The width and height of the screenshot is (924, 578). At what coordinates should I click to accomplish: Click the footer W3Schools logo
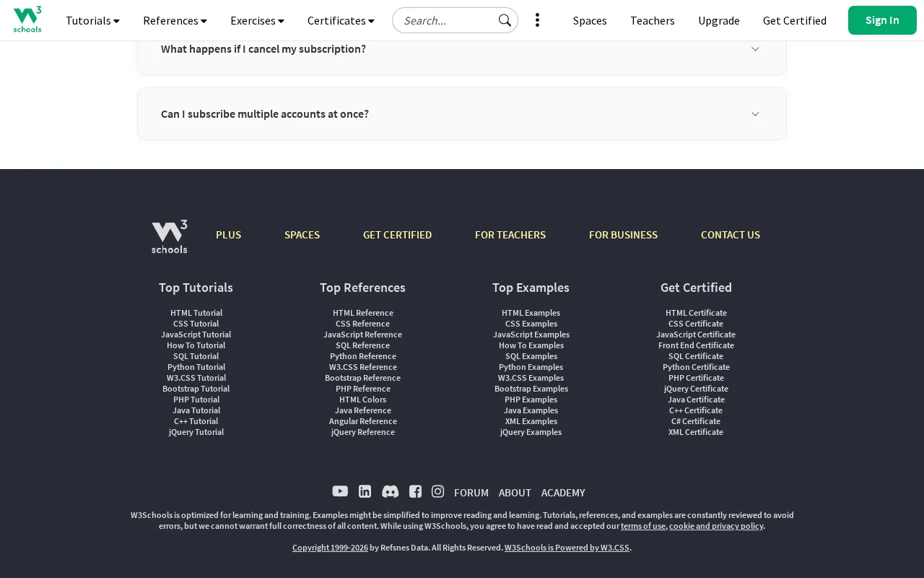tap(170, 236)
